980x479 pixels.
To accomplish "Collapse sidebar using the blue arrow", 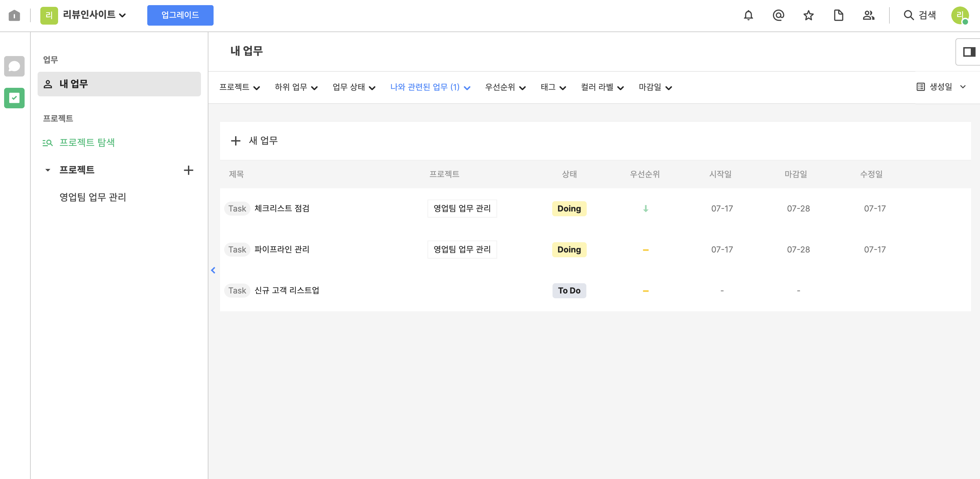I will click(x=213, y=270).
